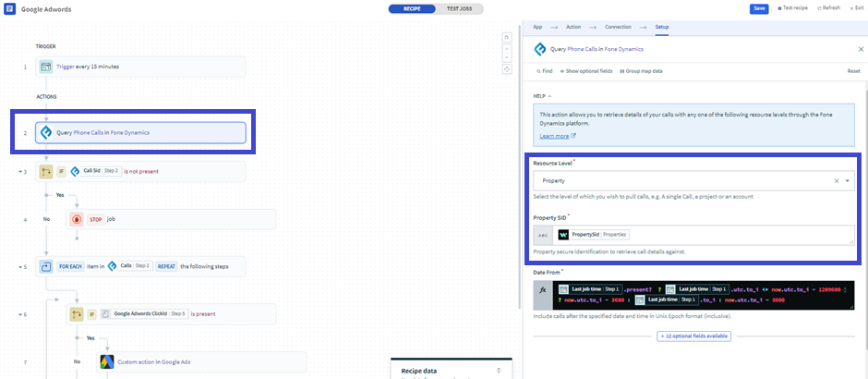Click the ABC text-mode icon of Property SID

[543, 235]
